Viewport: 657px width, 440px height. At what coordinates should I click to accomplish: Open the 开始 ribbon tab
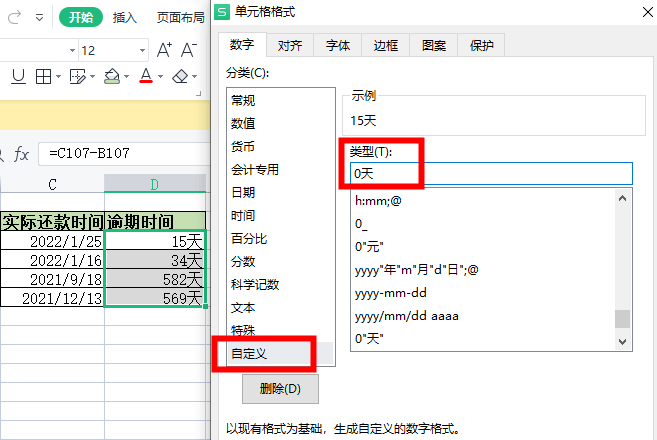pos(81,17)
